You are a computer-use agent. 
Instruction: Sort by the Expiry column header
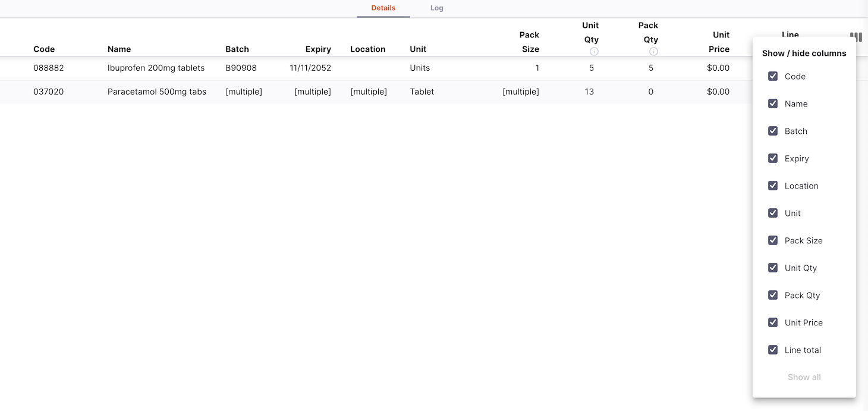pyautogui.click(x=318, y=49)
